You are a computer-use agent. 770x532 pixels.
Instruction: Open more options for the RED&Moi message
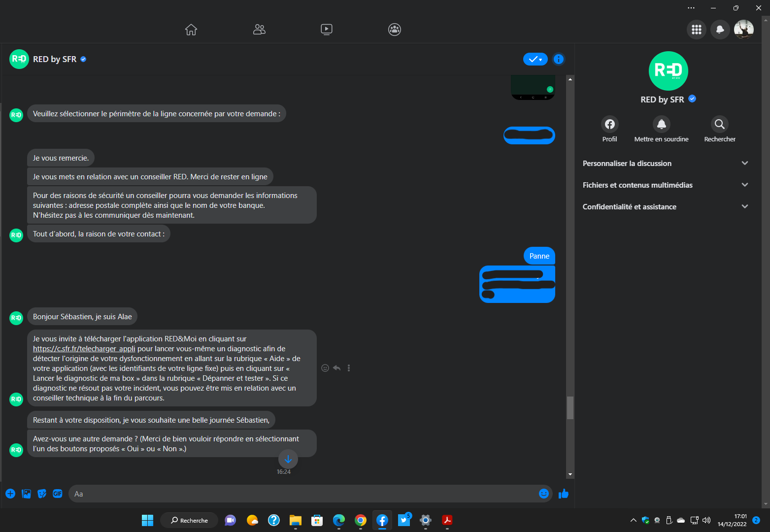[349, 368]
